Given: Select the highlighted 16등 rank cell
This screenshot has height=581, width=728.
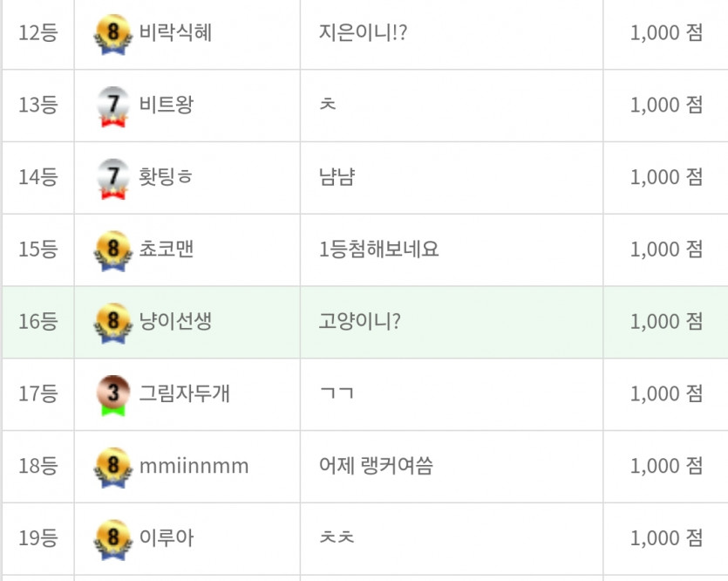Looking at the screenshot, I should point(38,322).
